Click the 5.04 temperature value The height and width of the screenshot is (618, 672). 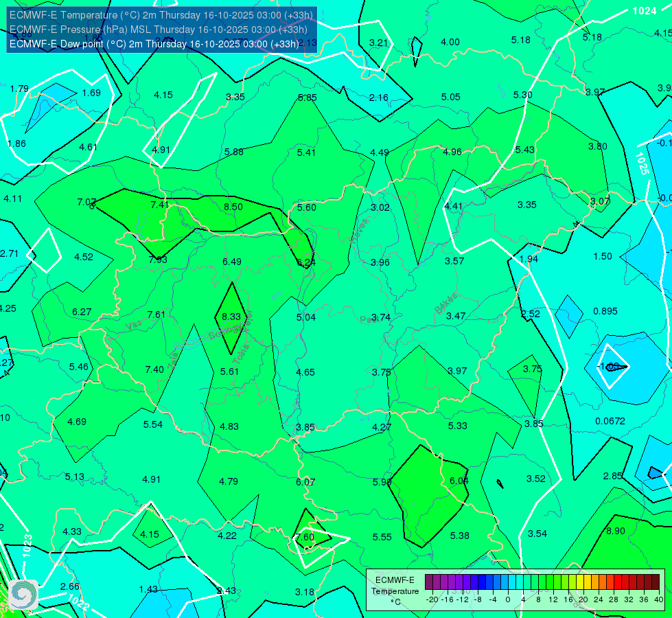tap(306, 317)
